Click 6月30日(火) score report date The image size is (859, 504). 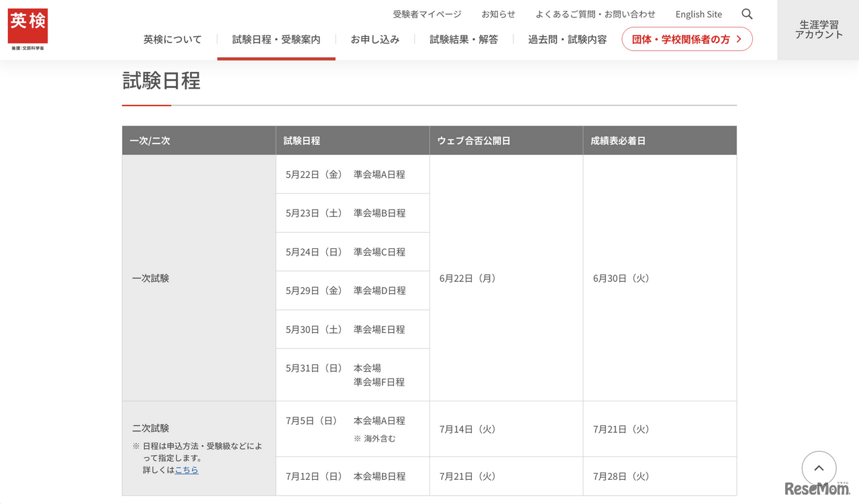[x=621, y=278]
